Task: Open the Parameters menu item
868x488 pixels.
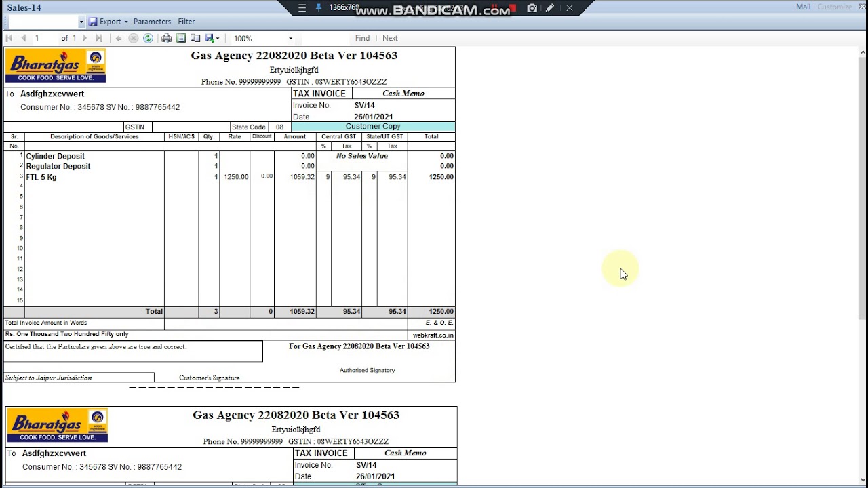Action: point(152,22)
